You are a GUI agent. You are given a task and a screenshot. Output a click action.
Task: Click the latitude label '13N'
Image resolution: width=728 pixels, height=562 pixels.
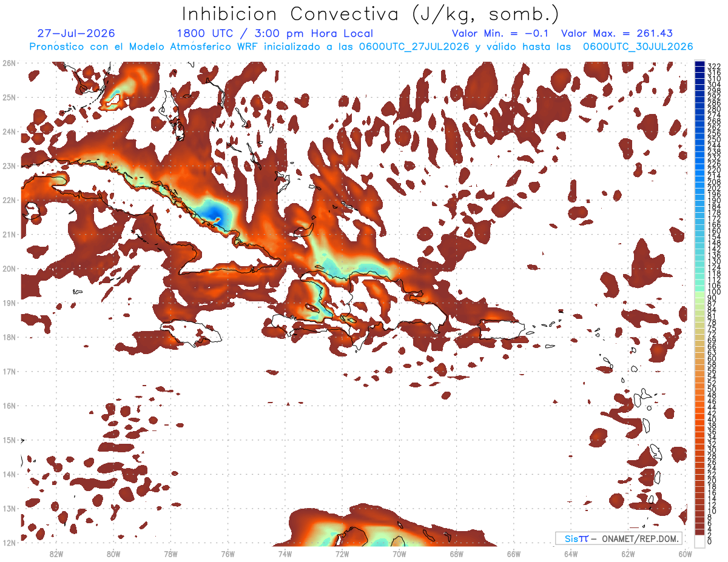(9, 508)
